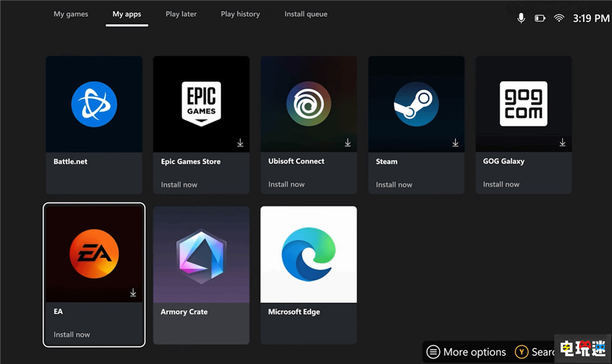The height and width of the screenshot is (364, 612).
Task: Select the Epic Games Store icon
Action: 201,104
